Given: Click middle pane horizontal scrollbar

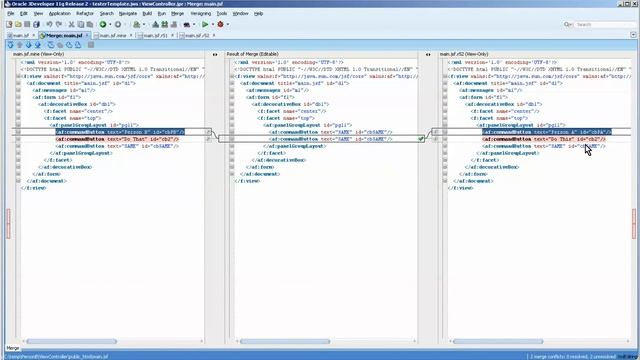Looking at the screenshot, I should click(x=285, y=341).
